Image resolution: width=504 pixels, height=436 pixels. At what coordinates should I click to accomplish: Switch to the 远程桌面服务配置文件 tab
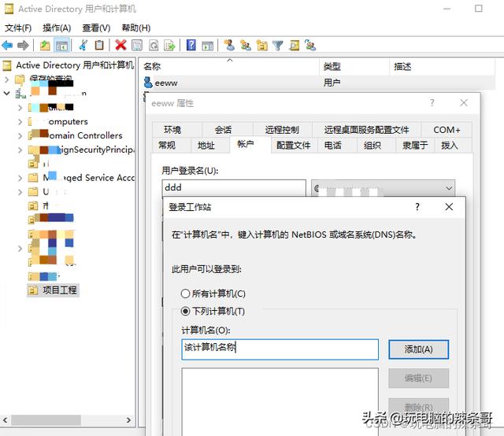366,130
